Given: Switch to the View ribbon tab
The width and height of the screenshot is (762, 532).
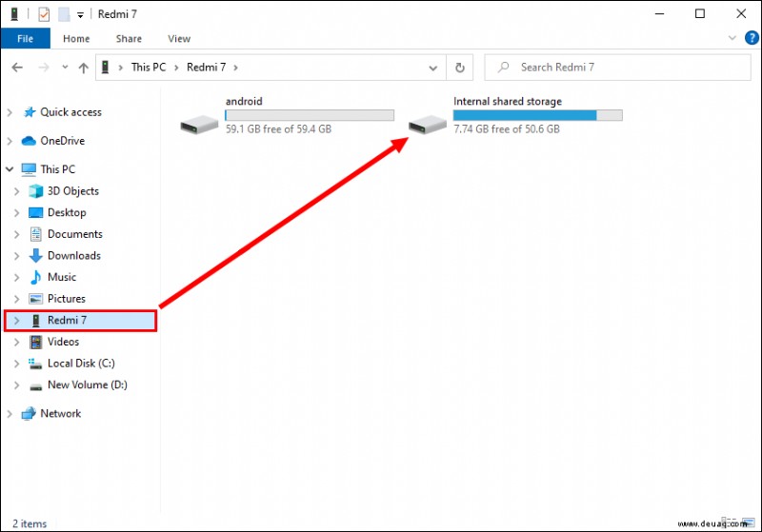Looking at the screenshot, I should [x=179, y=38].
